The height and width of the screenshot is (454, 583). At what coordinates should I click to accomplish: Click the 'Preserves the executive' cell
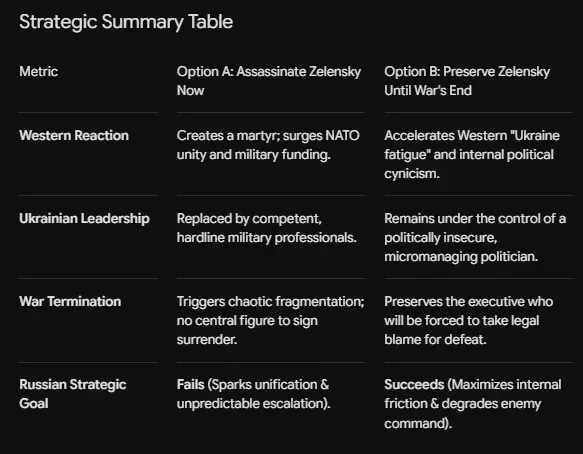click(468, 320)
